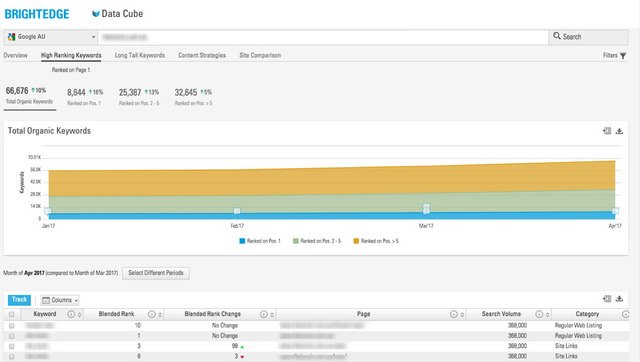This screenshot has width=640, height=362.
Task: Sort by Search Volume column arrows
Action: click(x=547, y=315)
